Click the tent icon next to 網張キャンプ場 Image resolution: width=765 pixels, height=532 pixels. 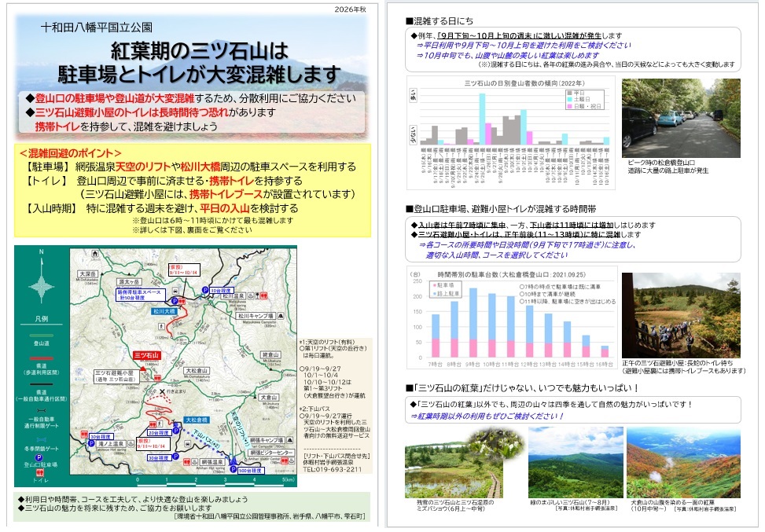289,440
